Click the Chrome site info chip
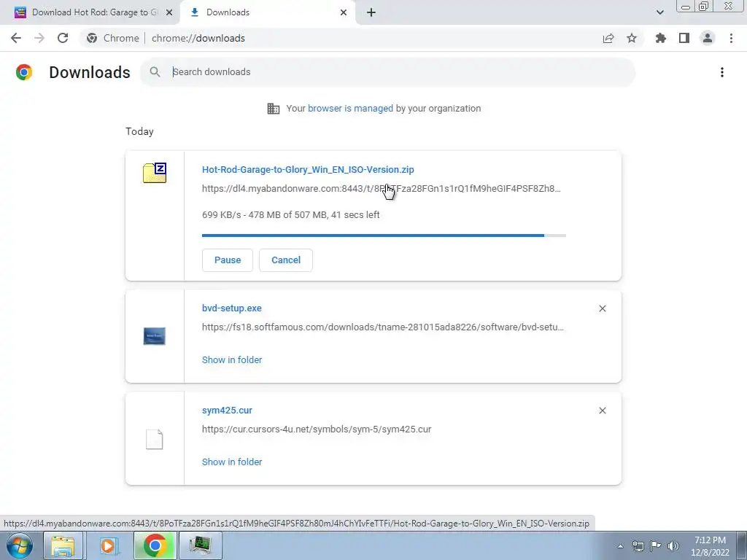 tap(113, 38)
